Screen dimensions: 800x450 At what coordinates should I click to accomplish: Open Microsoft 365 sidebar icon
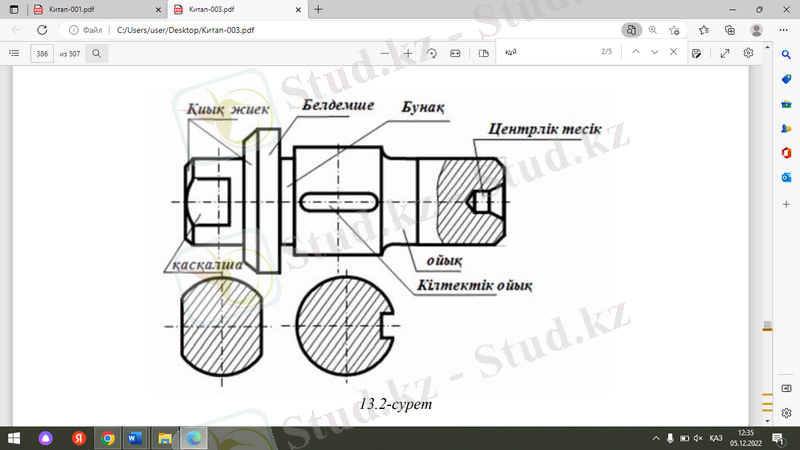coord(787,153)
